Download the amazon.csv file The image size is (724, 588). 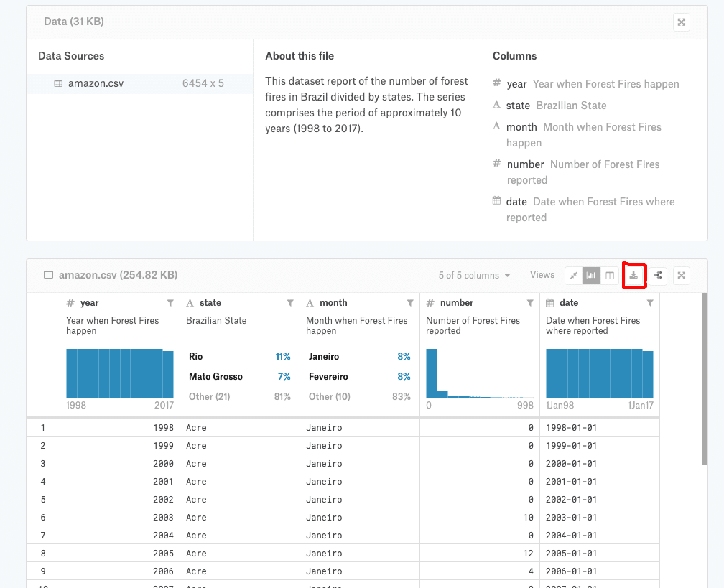click(633, 276)
